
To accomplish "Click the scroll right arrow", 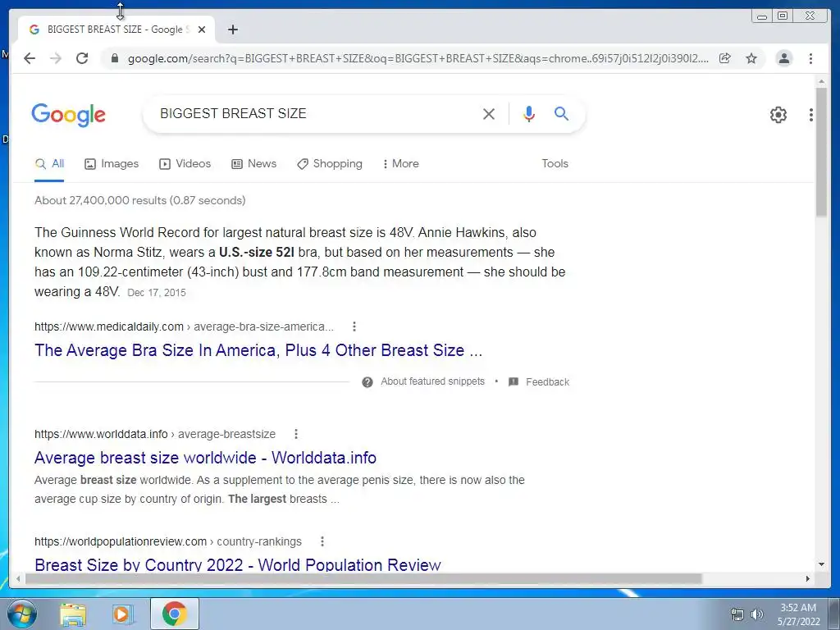I will [x=808, y=578].
